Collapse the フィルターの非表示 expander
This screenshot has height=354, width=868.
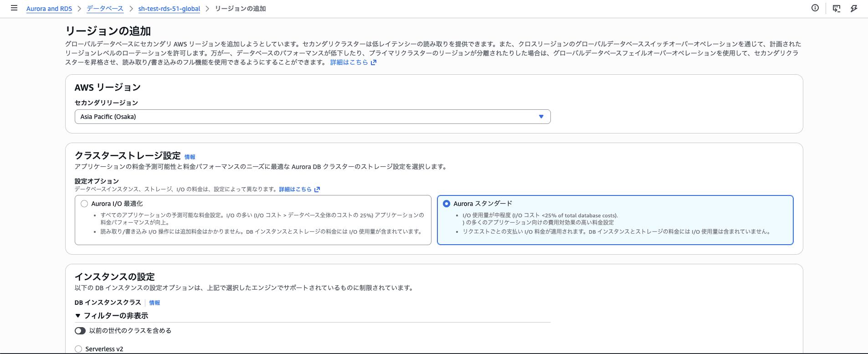coord(112,316)
